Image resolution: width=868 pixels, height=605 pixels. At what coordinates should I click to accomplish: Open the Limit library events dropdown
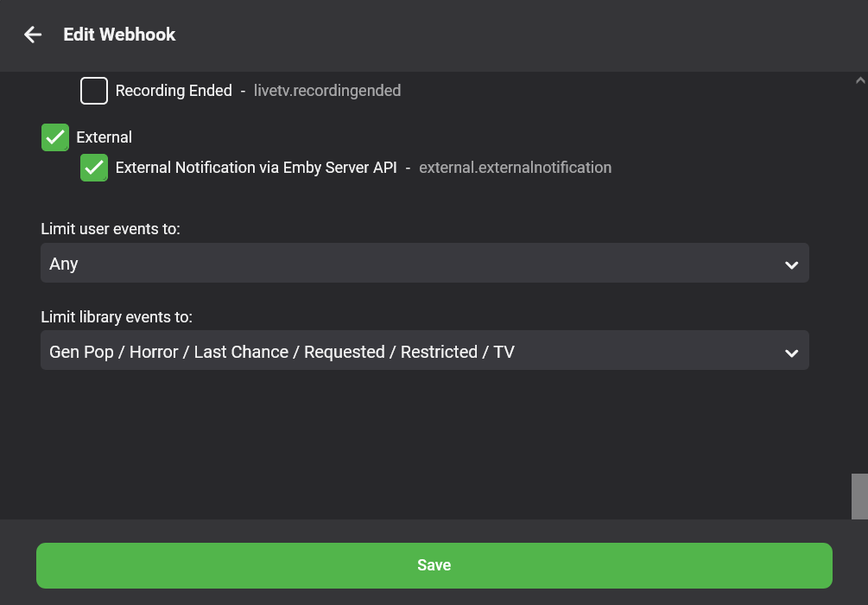425,351
